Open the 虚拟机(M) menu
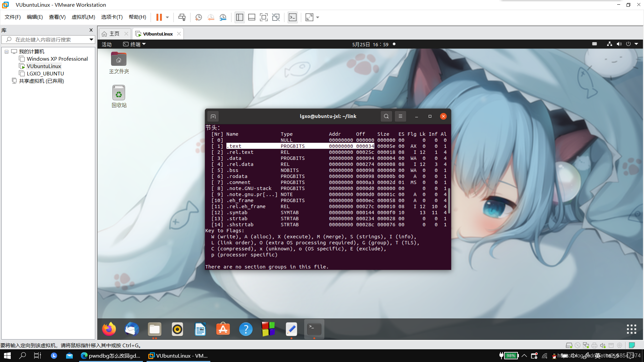This screenshot has width=644, height=362. pos(84,17)
